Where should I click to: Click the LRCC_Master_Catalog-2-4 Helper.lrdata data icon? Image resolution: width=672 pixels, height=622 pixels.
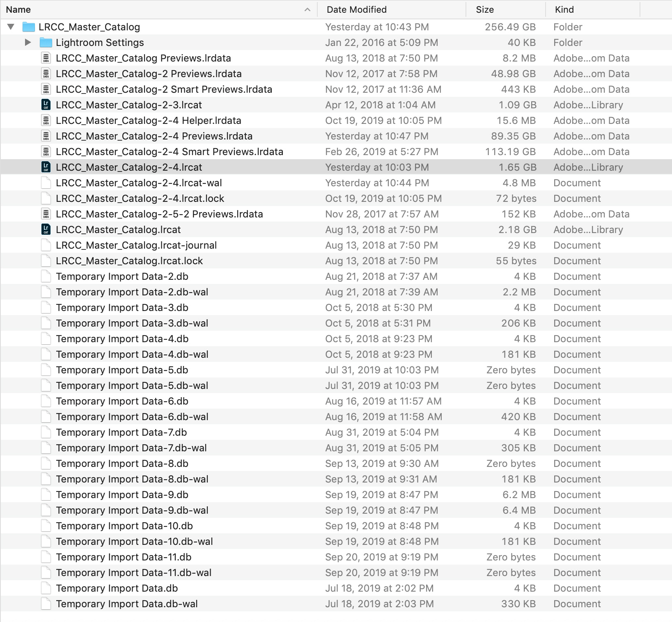46,121
